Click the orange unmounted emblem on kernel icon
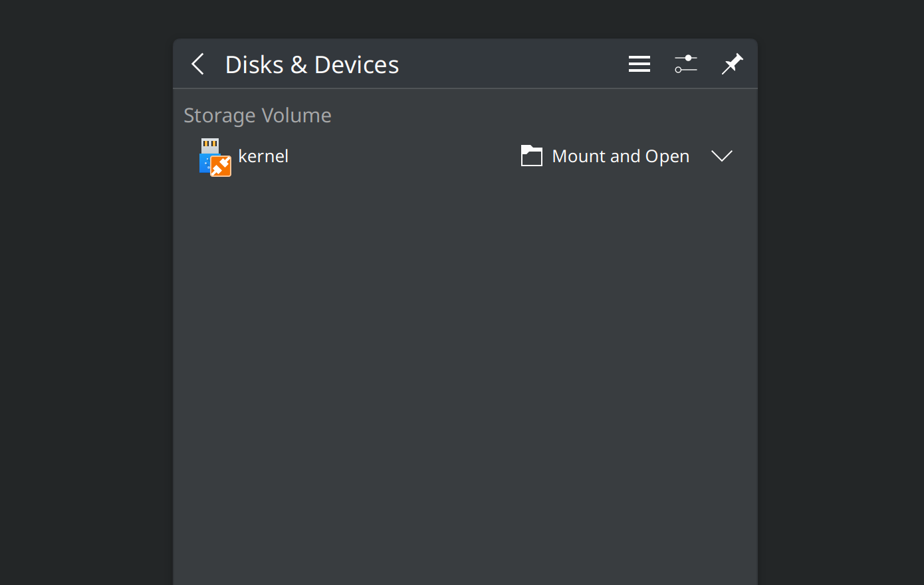This screenshot has width=924, height=585. [221, 166]
